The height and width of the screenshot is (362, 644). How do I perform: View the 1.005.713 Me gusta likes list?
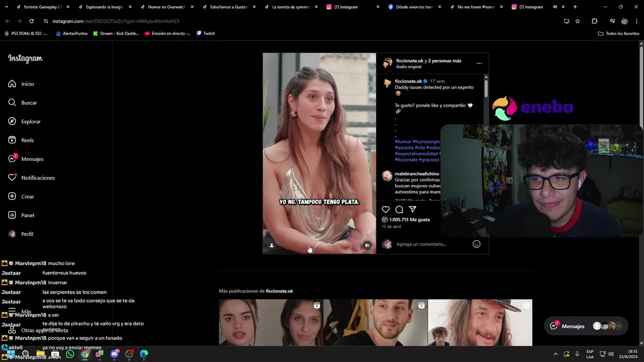click(x=410, y=220)
